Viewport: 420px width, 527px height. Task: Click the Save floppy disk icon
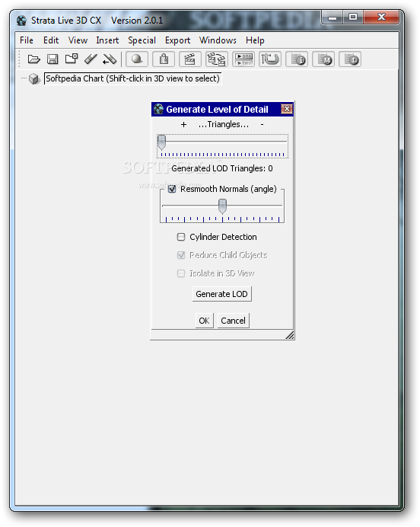pyautogui.click(x=52, y=59)
